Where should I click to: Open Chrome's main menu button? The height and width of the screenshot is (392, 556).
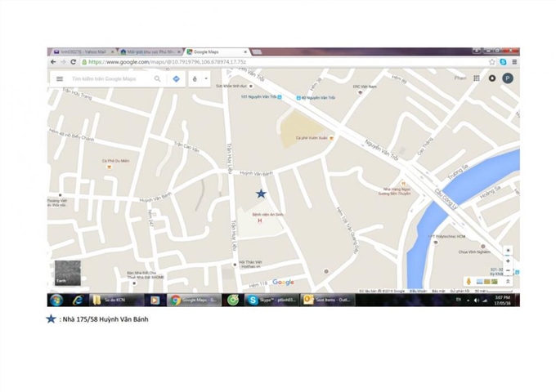click(514, 61)
